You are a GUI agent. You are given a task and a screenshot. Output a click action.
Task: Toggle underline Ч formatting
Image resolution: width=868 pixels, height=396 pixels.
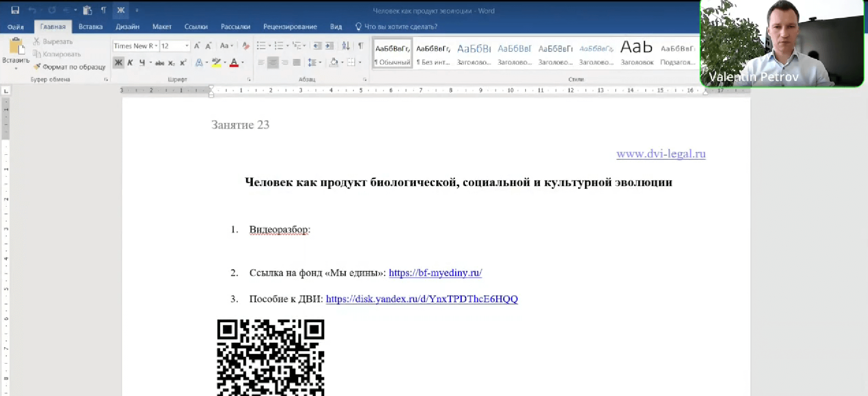[142, 63]
